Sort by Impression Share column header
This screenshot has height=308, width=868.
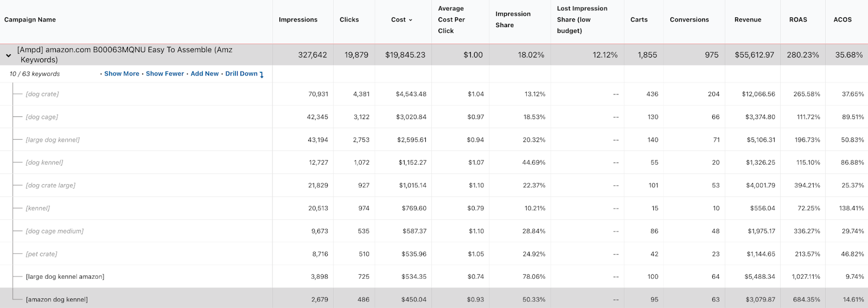[x=513, y=20]
